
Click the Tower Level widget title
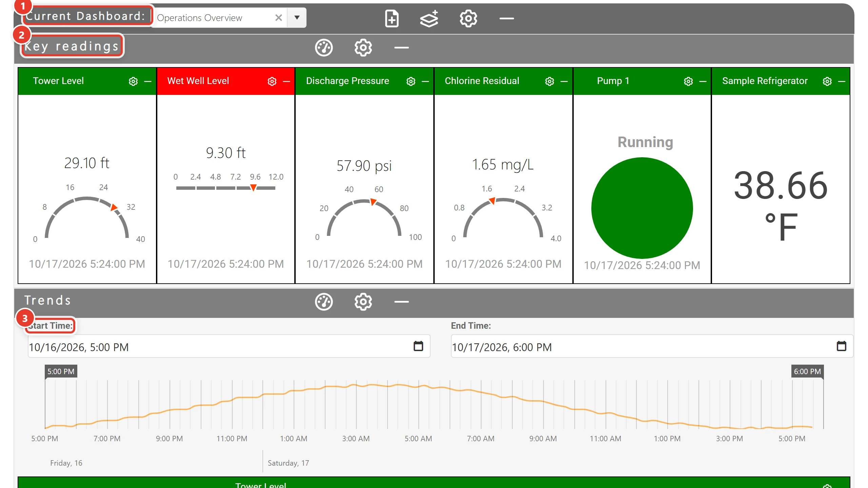pyautogui.click(x=58, y=81)
